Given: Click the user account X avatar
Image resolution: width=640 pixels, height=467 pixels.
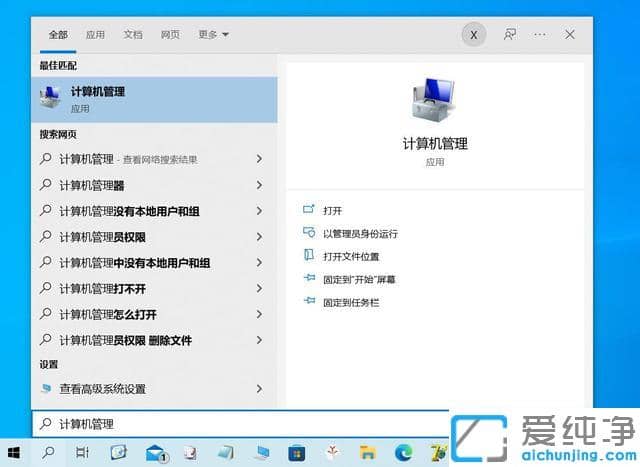Looking at the screenshot, I should 473,35.
